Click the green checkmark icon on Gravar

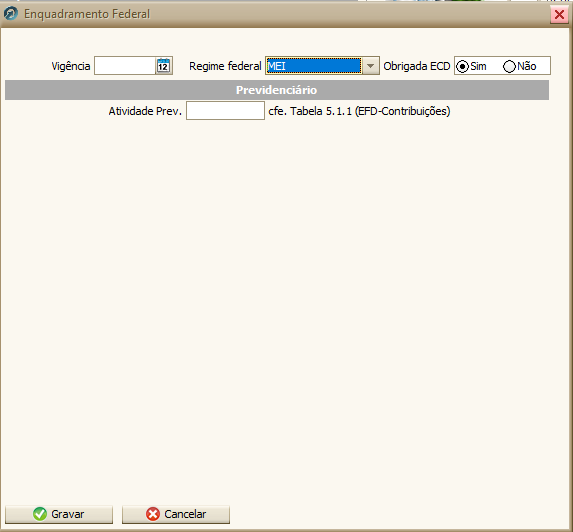(40, 514)
